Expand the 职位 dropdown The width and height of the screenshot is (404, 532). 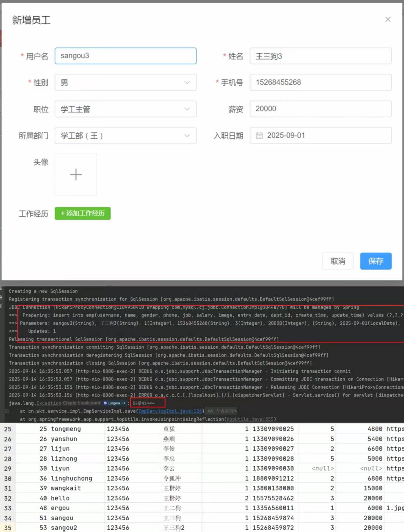pos(125,109)
